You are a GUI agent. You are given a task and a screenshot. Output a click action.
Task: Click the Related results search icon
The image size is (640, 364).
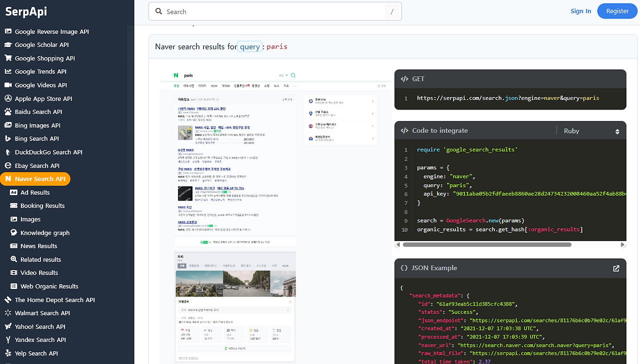13,259
